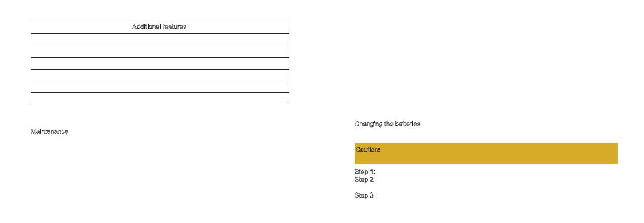The height and width of the screenshot is (223, 644).
Task: Select the first empty row under Additional features
Action: point(160,39)
